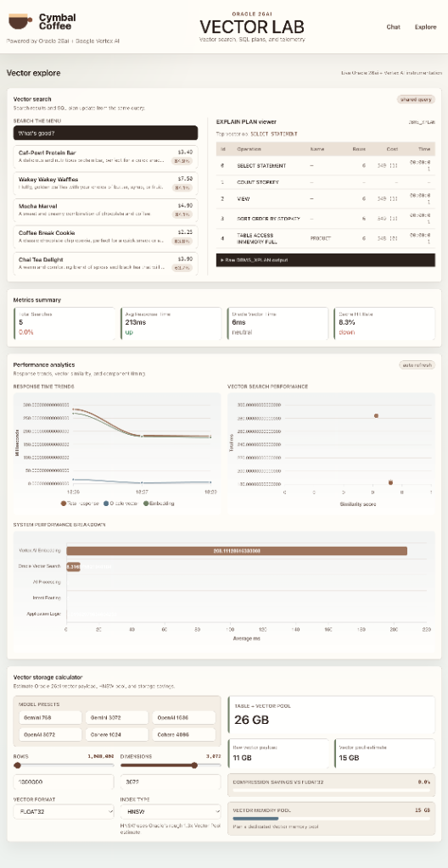Viewport: 448px width, 868px height.
Task: Open the Index Type dropdown
Action: click(171, 811)
